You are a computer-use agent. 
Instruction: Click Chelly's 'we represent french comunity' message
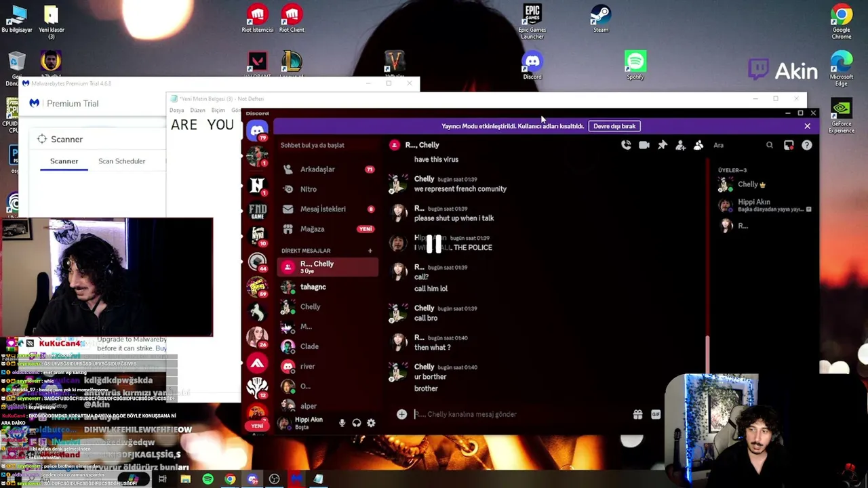click(x=460, y=189)
